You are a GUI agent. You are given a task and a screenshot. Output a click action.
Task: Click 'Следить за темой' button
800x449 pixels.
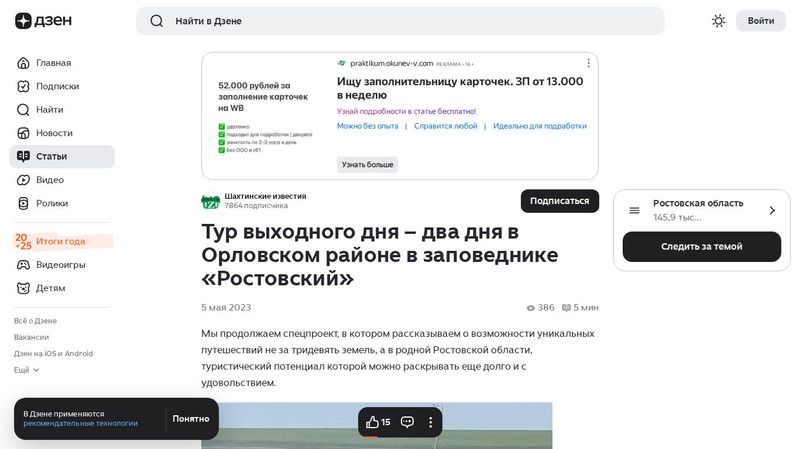pyautogui.click(x=701, y=247)
